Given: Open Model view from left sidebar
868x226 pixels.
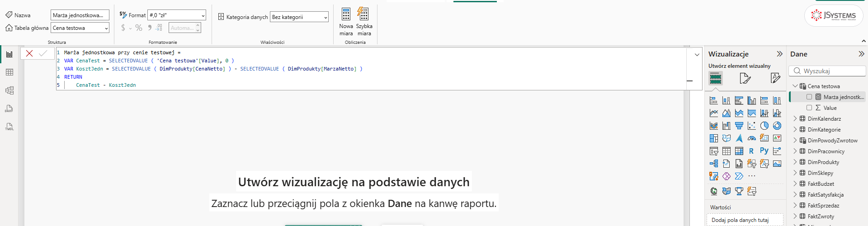Looking at the screenshot, I should (x=9, y=90).
